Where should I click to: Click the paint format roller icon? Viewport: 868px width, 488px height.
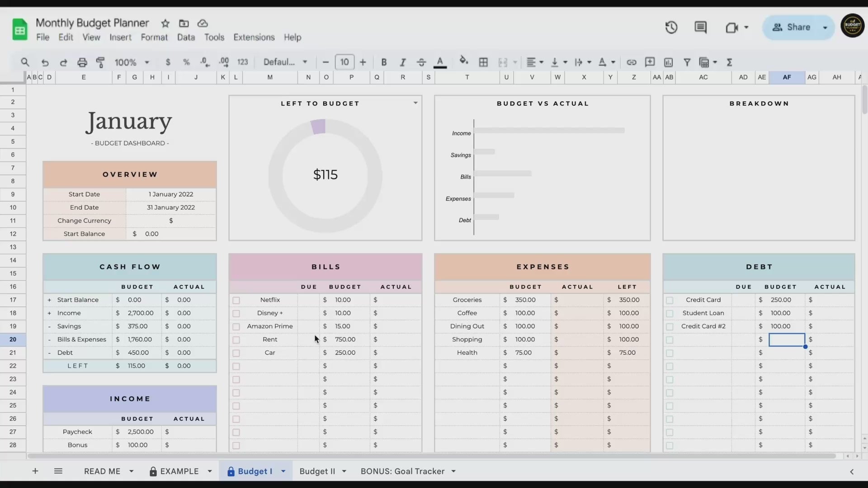tap(100, 62)
